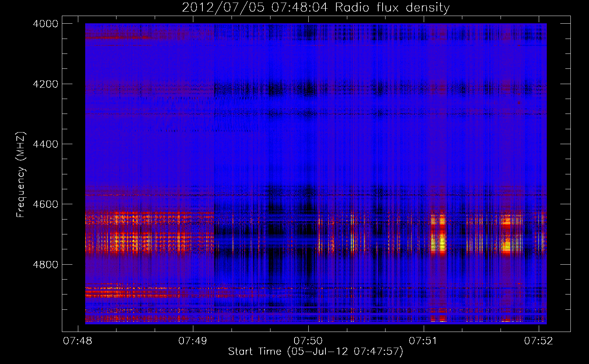Click the bright yellow burst just after 07:51
This screenshot has height=364, width=589.
coord(439,235)
